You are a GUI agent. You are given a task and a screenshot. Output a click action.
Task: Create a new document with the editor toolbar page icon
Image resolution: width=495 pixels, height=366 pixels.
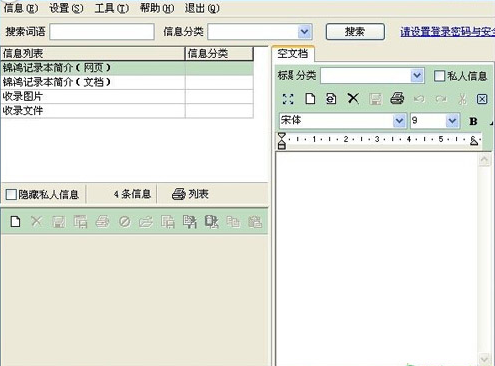[x=310, y=99]
